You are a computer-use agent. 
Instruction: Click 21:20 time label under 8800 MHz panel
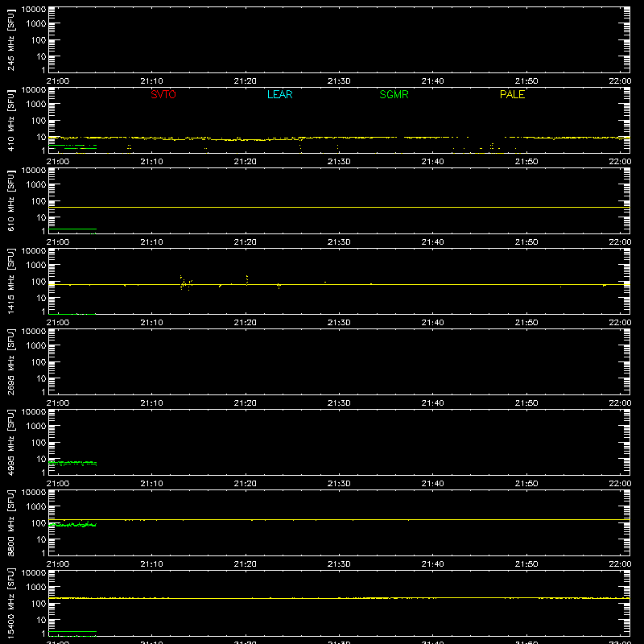pyautogui.click(x=246, y=564)
